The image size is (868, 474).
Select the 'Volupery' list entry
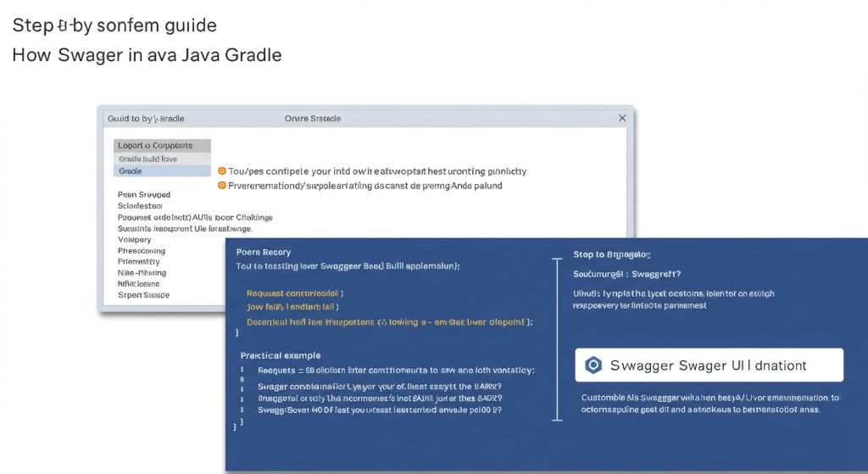pos(135,240)
